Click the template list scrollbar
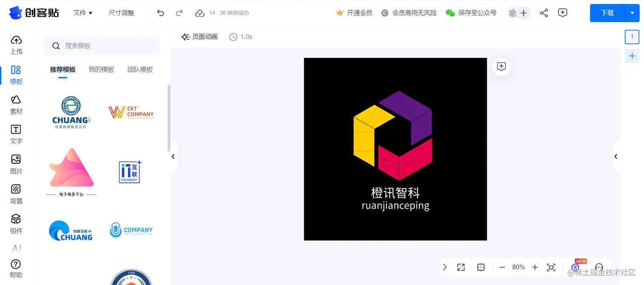The height and width of the screenshot is (285, 644). [x=169, y=118]
